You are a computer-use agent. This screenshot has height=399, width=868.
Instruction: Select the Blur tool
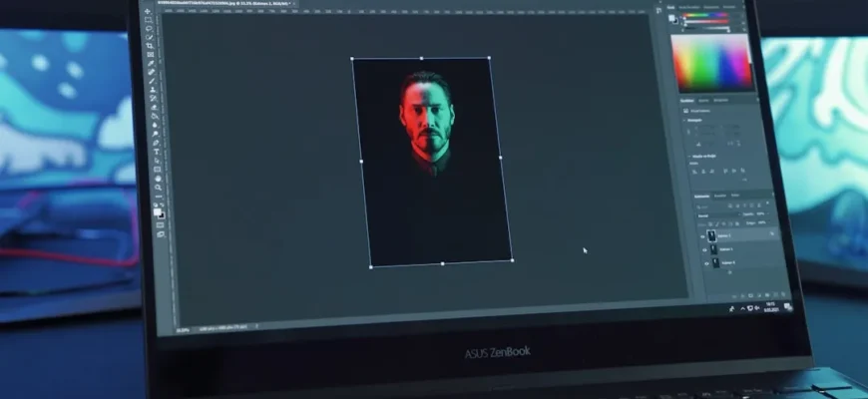[x=155, y=125]
